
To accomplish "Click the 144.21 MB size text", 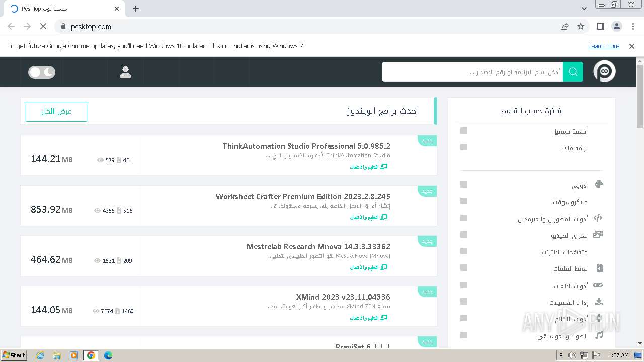I will 52,159.
